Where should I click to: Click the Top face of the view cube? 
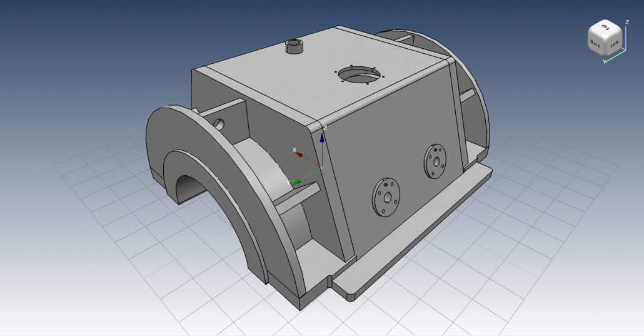(x=605, y=28)
